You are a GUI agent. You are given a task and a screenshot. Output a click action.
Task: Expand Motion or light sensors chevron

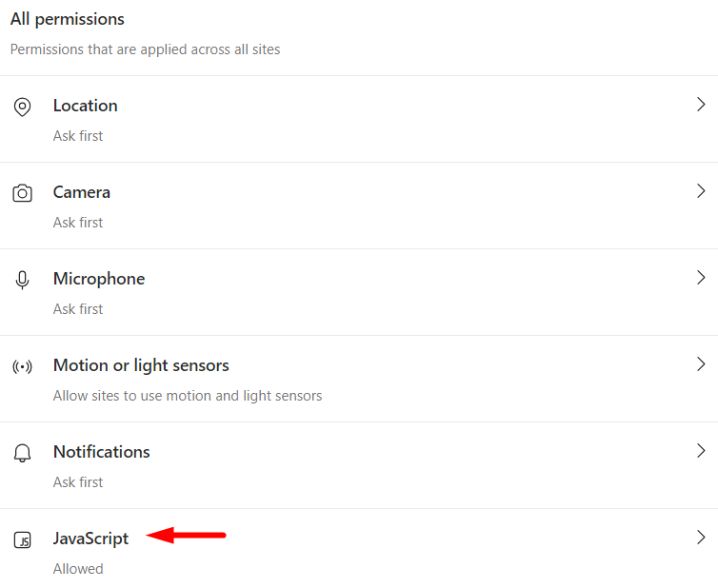click(701, 363)
